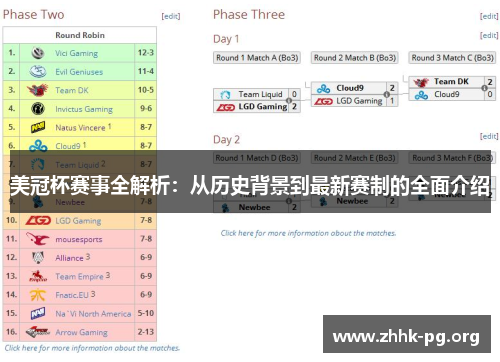Edit the Phase Two section
The height and width of the screenshot is (362, 500).
[x=171, y=16]
